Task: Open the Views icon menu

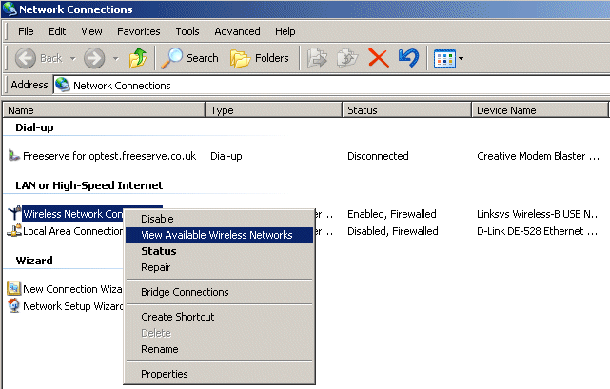Action: pyautogui.click(x=444, y=59)
